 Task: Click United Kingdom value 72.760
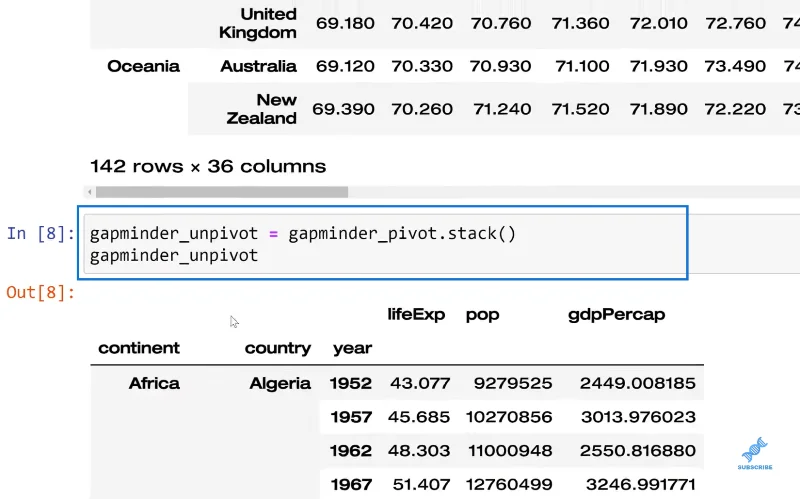735,23
